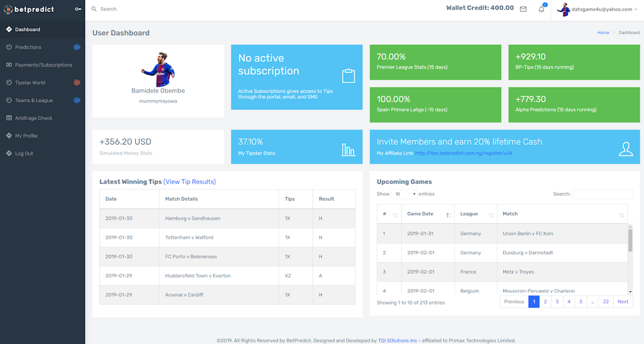
Task: Click the Tipster World red badge
Action: (x=76, y=82)
